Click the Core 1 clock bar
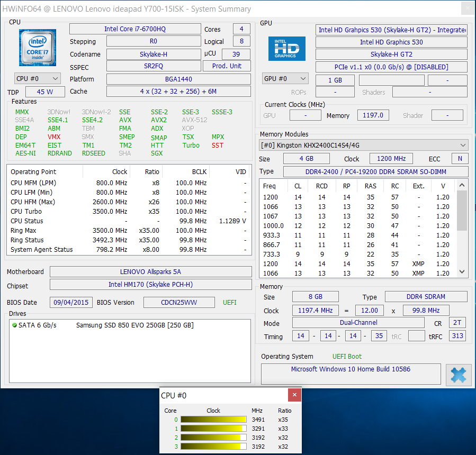476x455 pixels. [x=213, y=429]
